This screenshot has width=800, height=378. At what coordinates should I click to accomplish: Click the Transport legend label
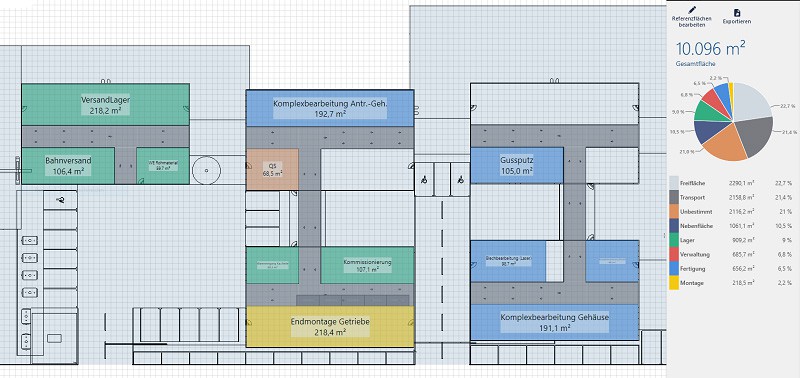click(691, 197)
